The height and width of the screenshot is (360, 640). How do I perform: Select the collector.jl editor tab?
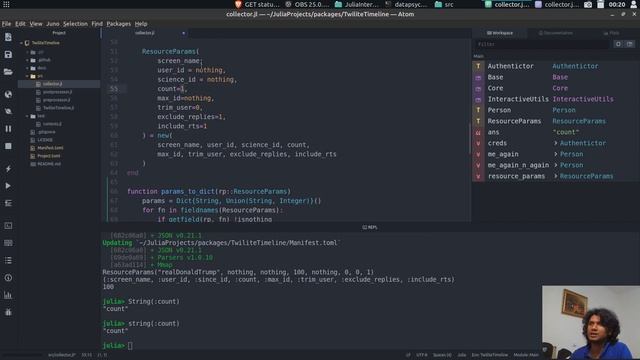pos(145,33)
